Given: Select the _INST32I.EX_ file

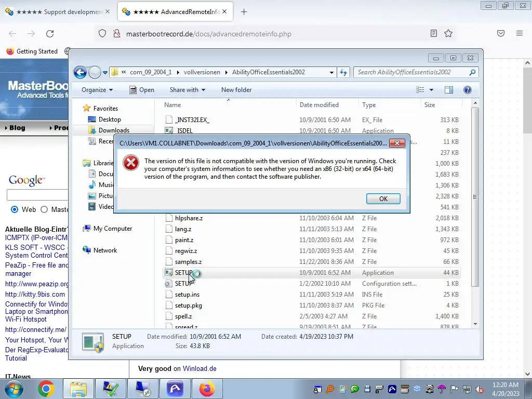Looking at the screenshot, I should (192, 120).
